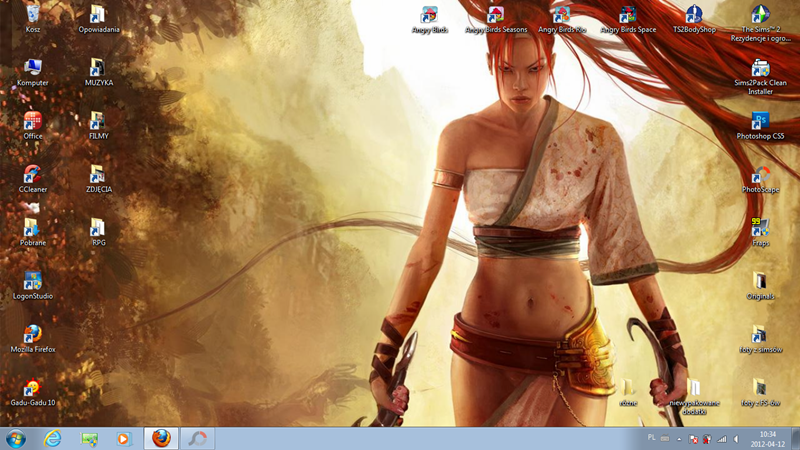Select the Komputer desktop icon
The width and height of the screenshot is (800, 450).
pyautogui.click(x=33, y=72)
